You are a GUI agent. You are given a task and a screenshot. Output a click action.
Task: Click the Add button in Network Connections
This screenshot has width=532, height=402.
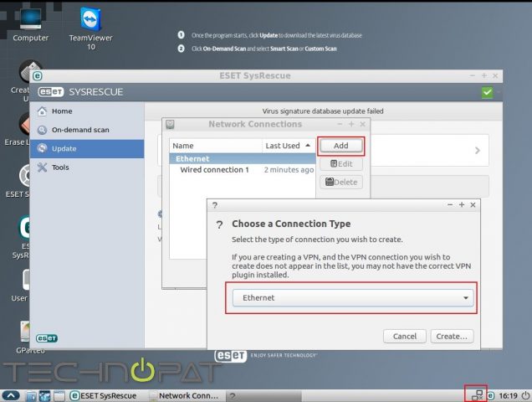click(341, 146)
